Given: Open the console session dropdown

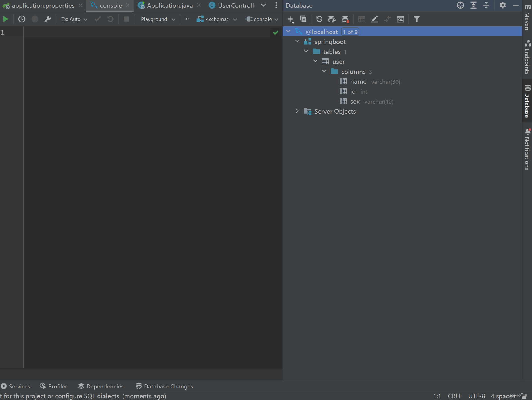Looking at the screenshot, I should coord(262,19).
